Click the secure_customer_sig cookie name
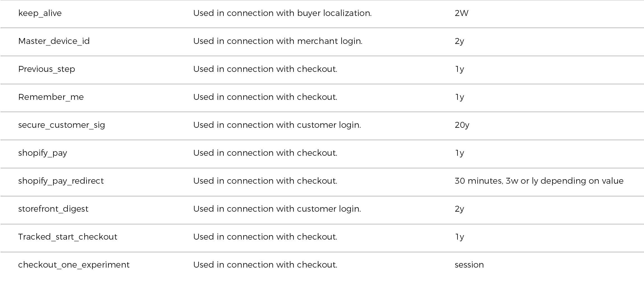The width and height of the screenshot is (644, 300). click(x=61, y=125)
